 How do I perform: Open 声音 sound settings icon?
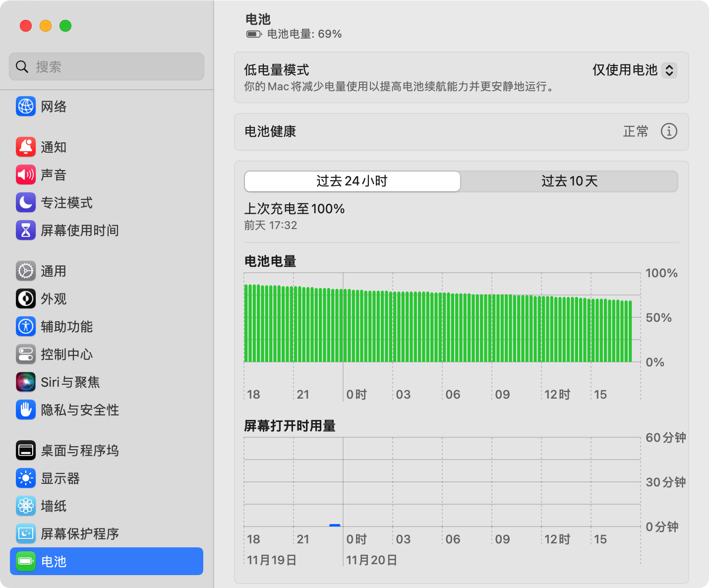coord(26,175)
